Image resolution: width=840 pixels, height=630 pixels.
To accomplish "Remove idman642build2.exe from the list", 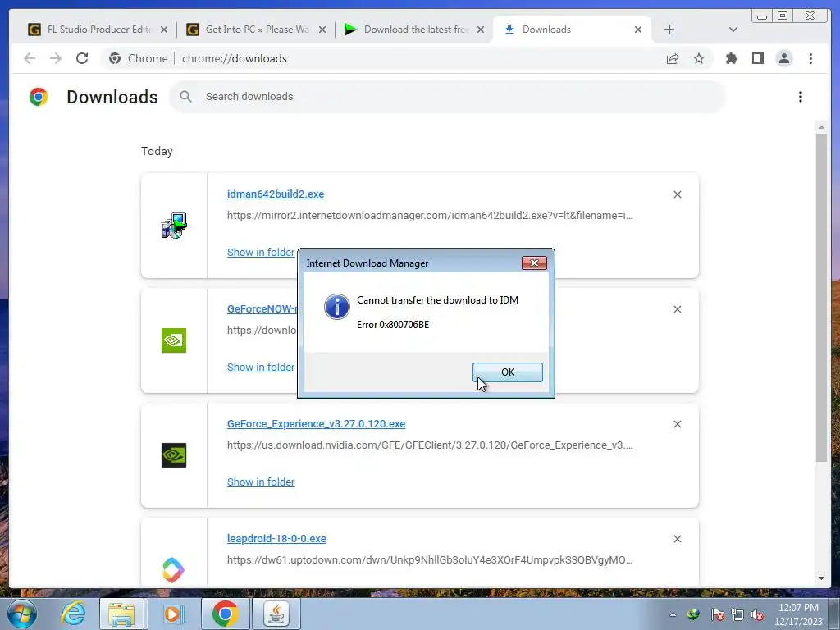I will tap(677, 194).
